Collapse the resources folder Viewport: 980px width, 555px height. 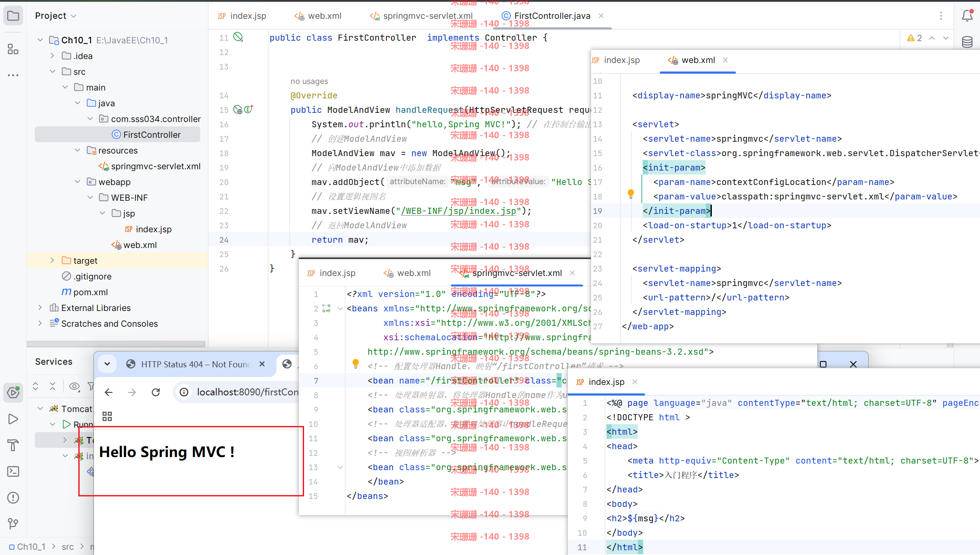pyautogui.click(x=77, y=150)
